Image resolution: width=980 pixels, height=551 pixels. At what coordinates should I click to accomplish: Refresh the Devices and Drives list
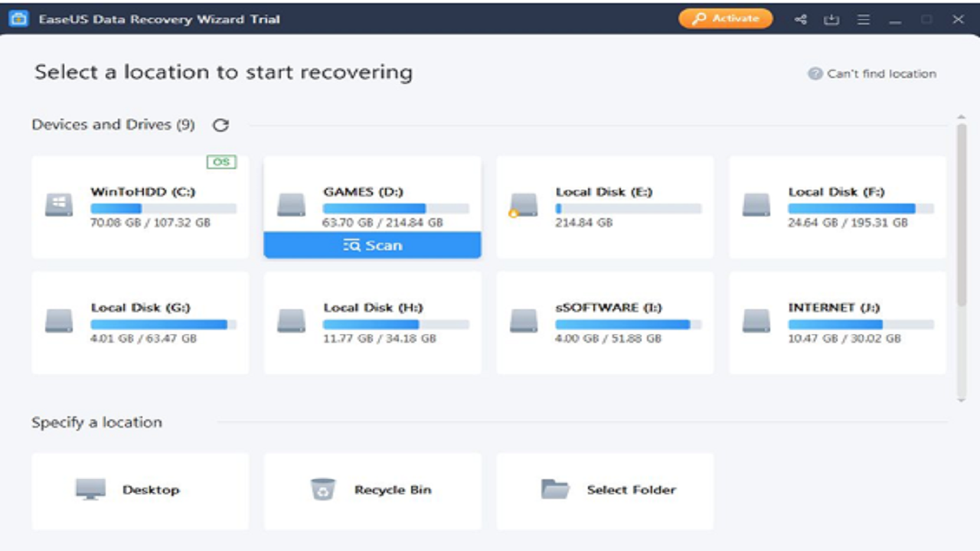220,125
